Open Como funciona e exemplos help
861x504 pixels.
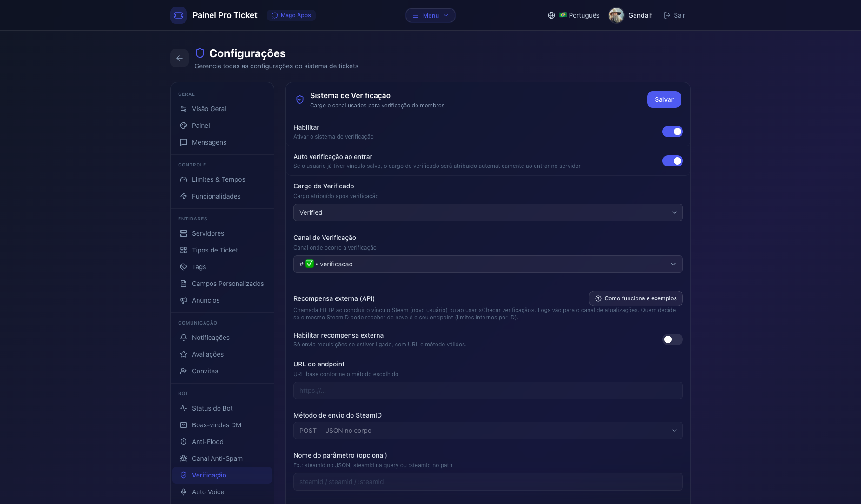636,298
